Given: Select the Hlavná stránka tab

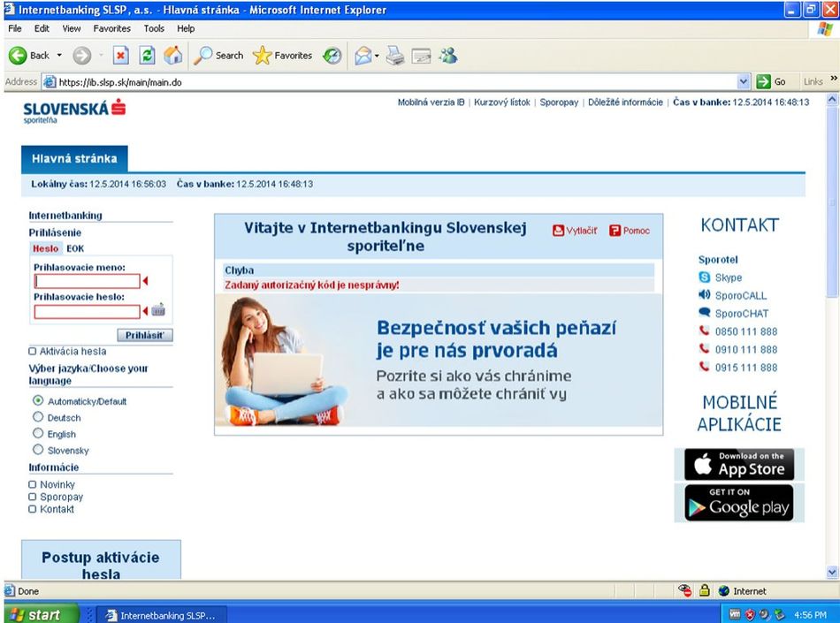Looking at the screenshot, I should [74, 158].
